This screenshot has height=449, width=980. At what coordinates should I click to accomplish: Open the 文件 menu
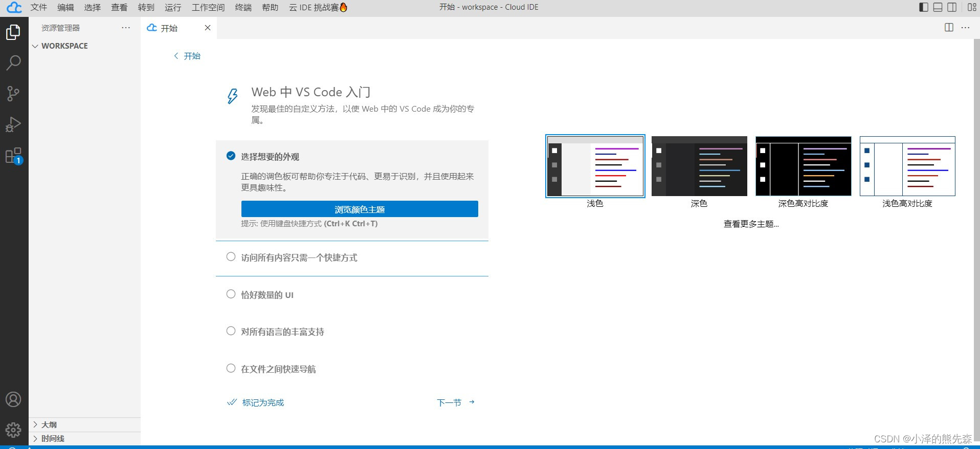pos(39,7)
